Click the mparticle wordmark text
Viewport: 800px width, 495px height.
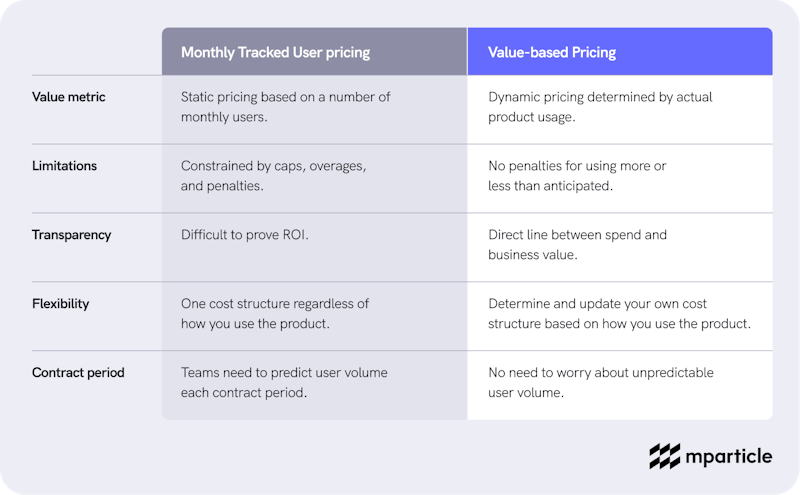[x=729, y=456]
